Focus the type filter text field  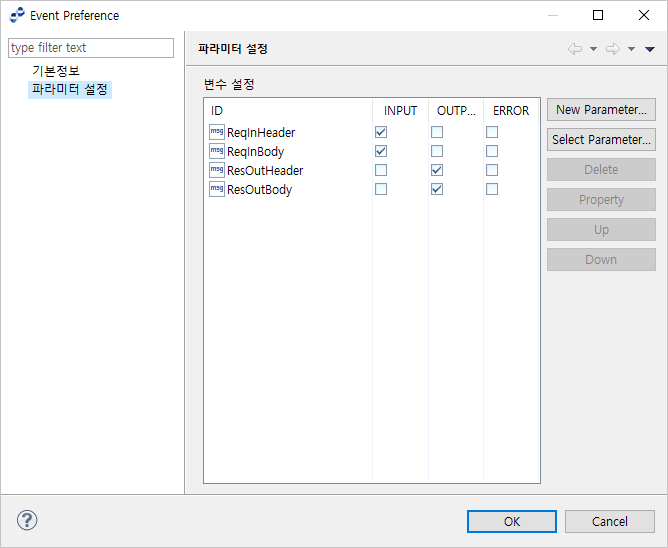pyautogui.click(x=91, y=48)
